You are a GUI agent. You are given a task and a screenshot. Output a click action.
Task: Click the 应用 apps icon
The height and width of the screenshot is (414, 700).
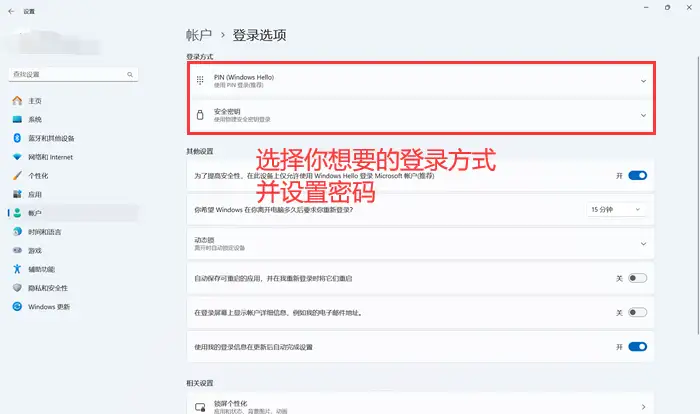(x=17, y=194)
